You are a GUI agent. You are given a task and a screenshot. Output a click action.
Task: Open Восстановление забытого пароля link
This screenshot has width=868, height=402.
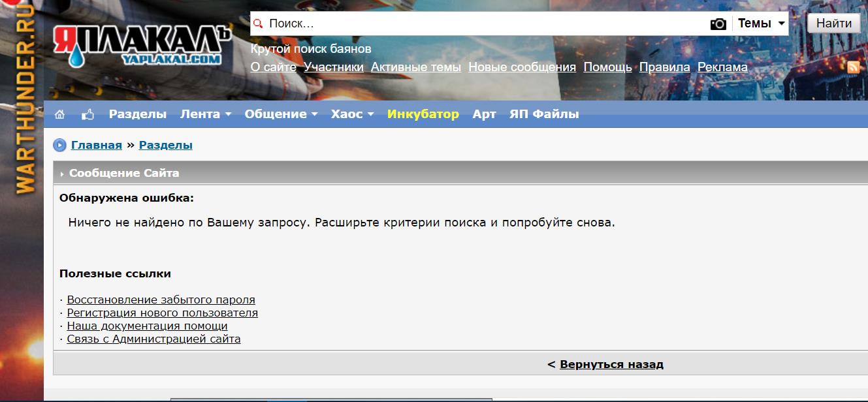tap(161, 300)
